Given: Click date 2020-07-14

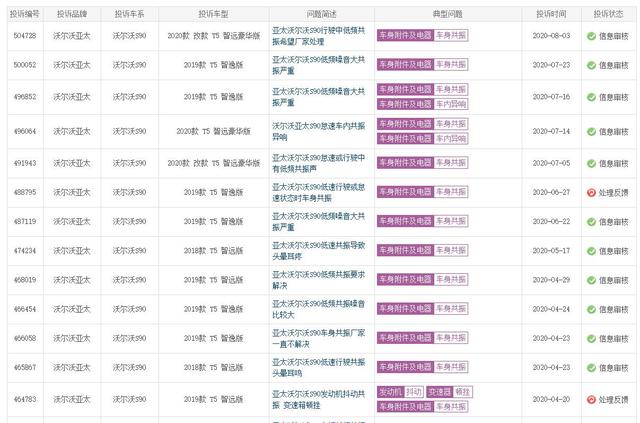Looking at the screenshot, I should pos(551,131).
